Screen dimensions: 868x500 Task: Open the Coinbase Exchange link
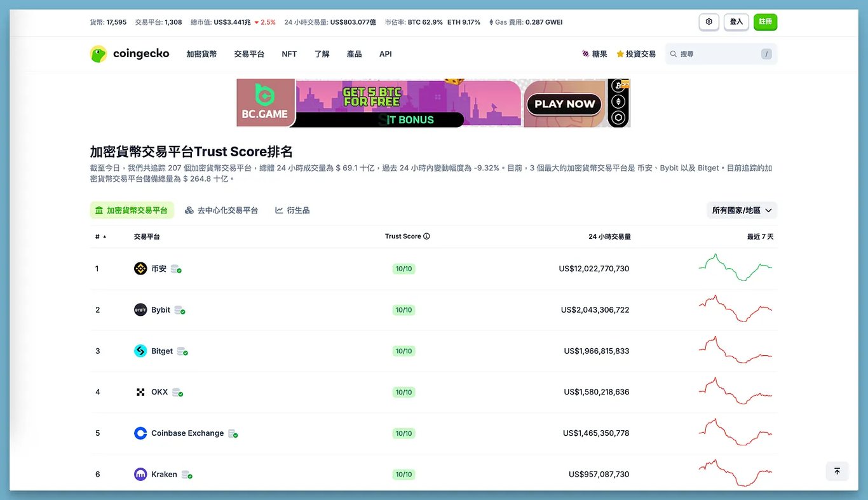point(187,433)
